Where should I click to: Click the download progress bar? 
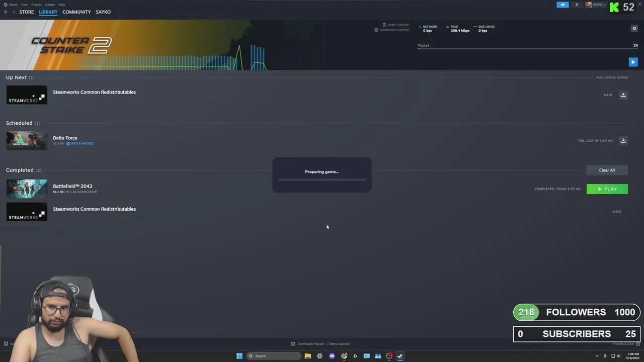pyautogui.click(x=528, y=49)
